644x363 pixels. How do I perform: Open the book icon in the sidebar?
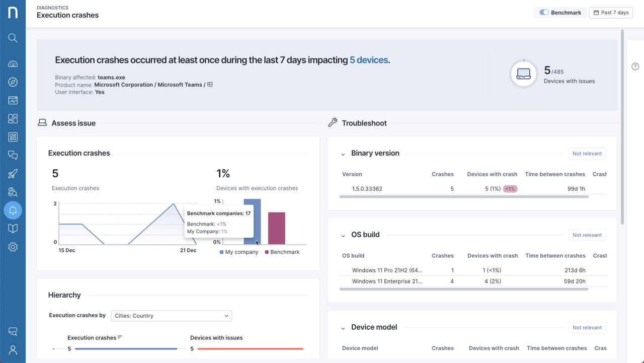[13, 229]
